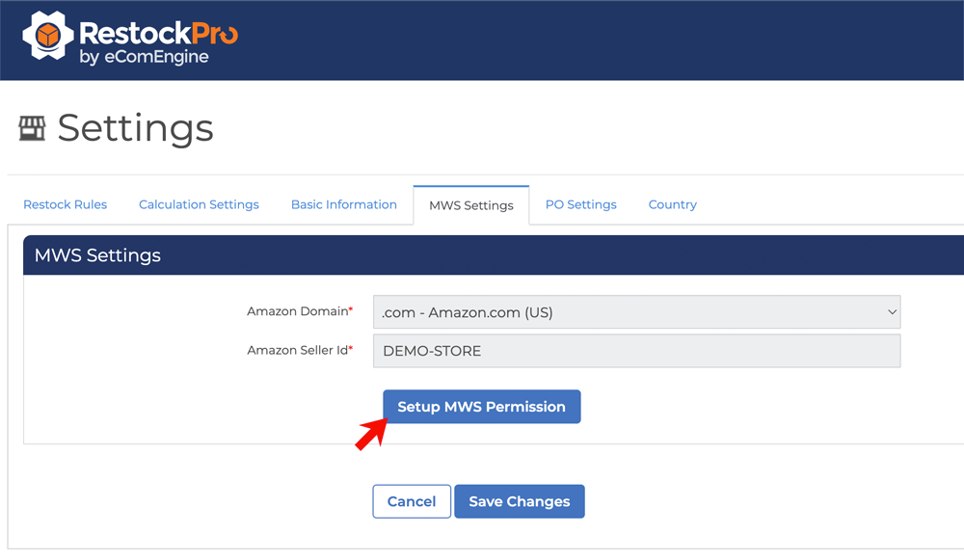The height and width of the screenshot is (560, 964).
Task: Click the red arrow pointer graphic
Action: (x=370, y=434)
